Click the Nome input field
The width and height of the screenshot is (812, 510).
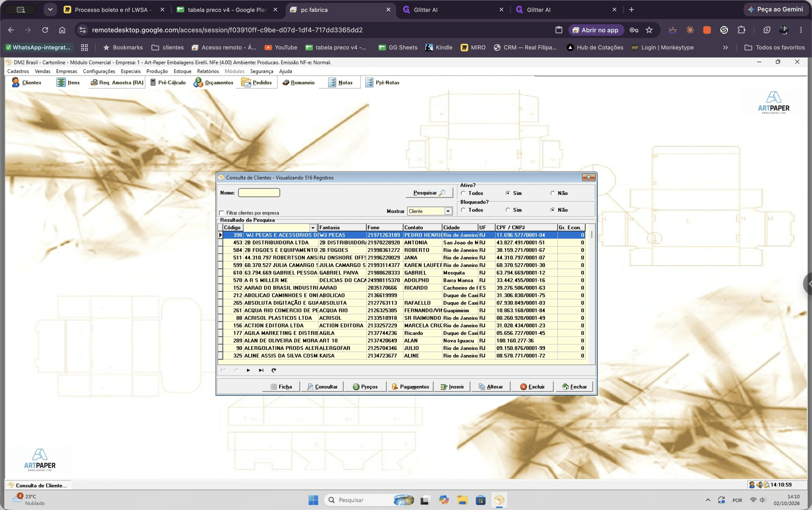259,192
